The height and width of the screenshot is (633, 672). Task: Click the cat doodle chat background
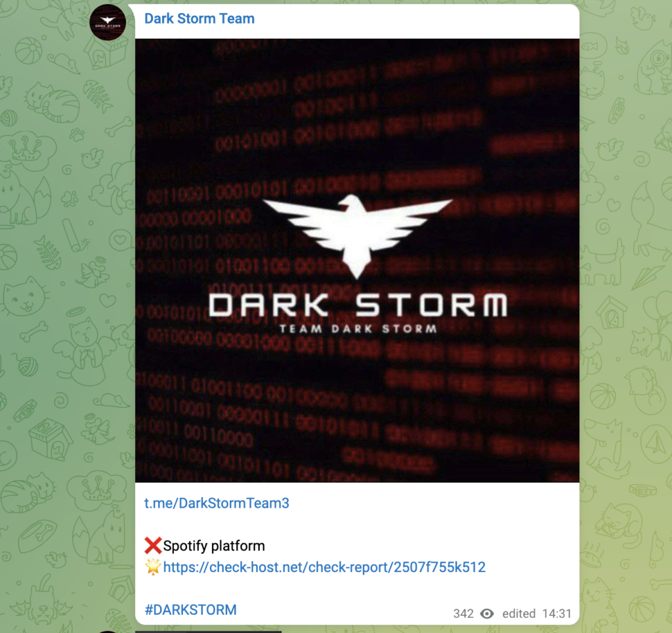[x=26, y=296]
